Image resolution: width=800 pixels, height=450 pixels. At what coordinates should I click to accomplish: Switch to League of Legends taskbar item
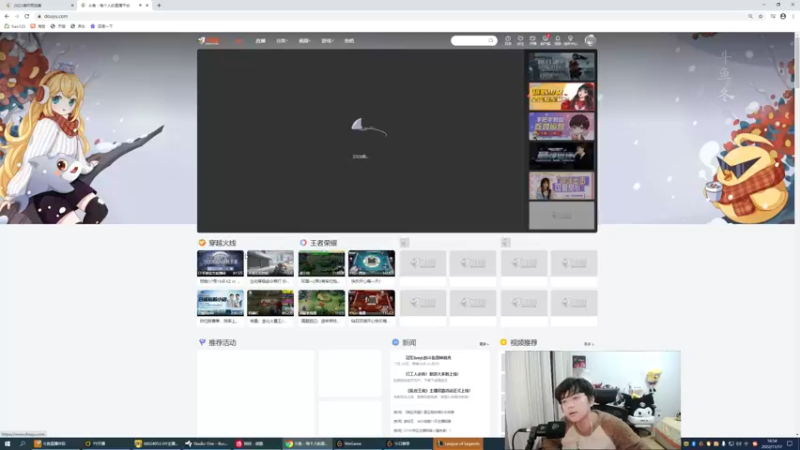(x=458, y=444)
